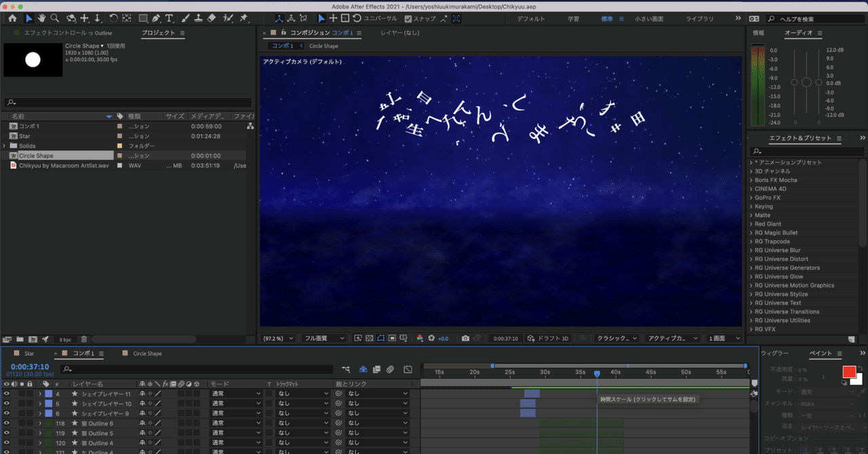Toggle visibility of 猫 Outline 6
Image resolution: width=868 pixels, height=454 pixels.
(5, 422)
